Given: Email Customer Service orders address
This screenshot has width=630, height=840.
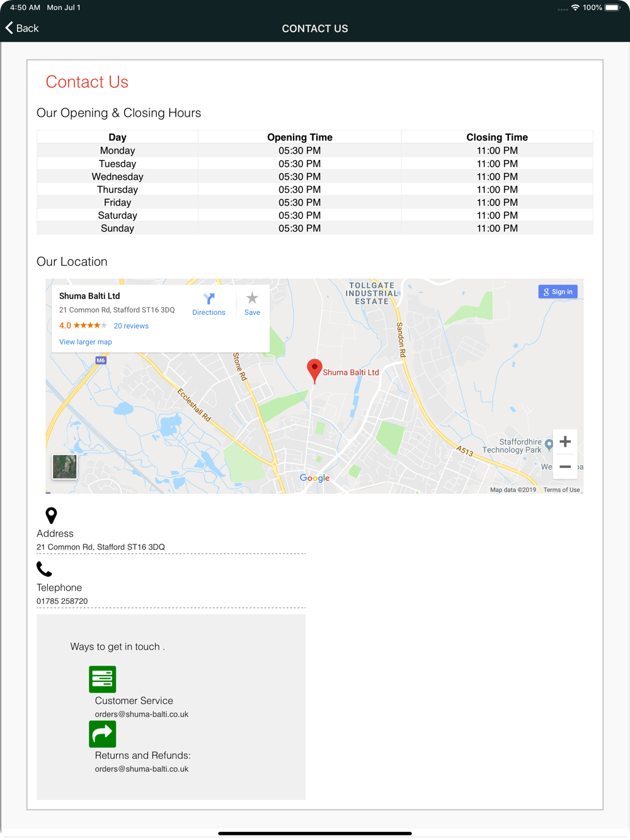Looking at the screenshot, I should (x=142, y=714).
